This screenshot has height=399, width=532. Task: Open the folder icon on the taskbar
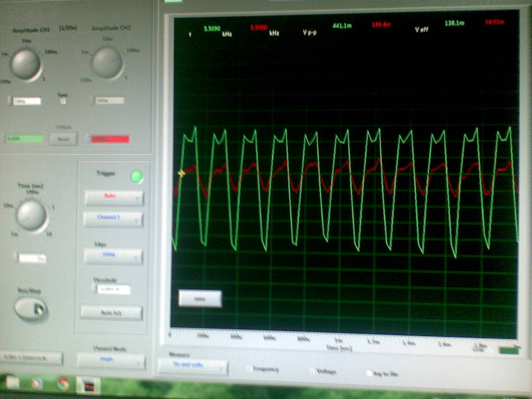[x=12, y=383]
